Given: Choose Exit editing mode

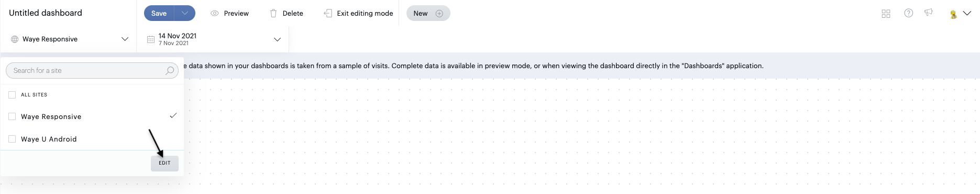Looking at the screenshot, I should (358, 14).
